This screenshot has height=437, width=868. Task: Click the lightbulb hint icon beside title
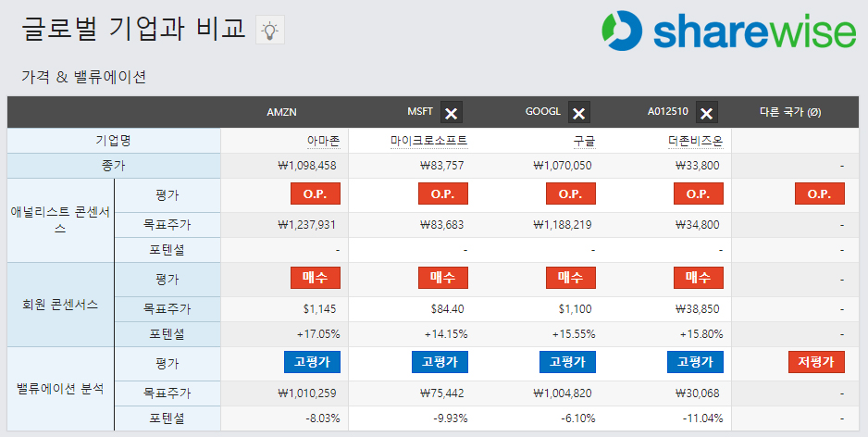pos(270,30)
